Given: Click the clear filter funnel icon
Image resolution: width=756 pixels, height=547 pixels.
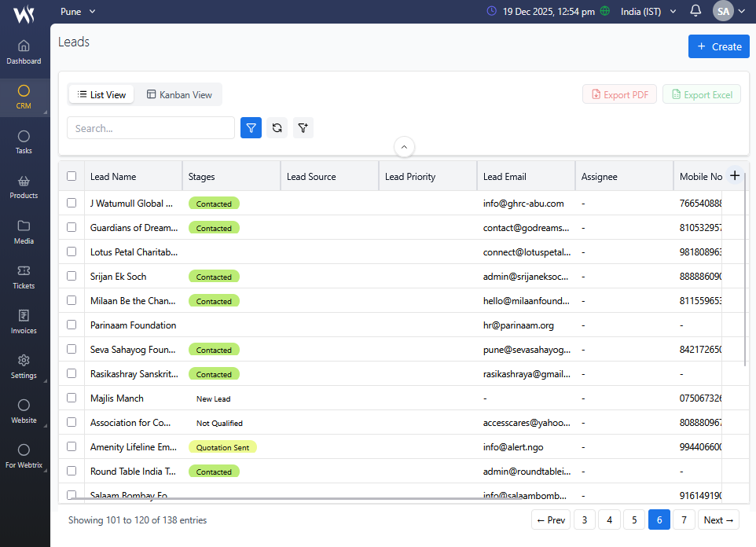Looking at the screenshot, I should pyautogui.click(x=303, y=128).
